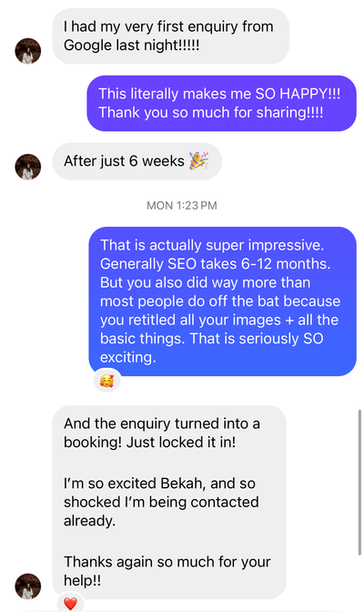Tap the red heart reaction
This screenshot has width=364, height=612.
click(x=70, y=604)
